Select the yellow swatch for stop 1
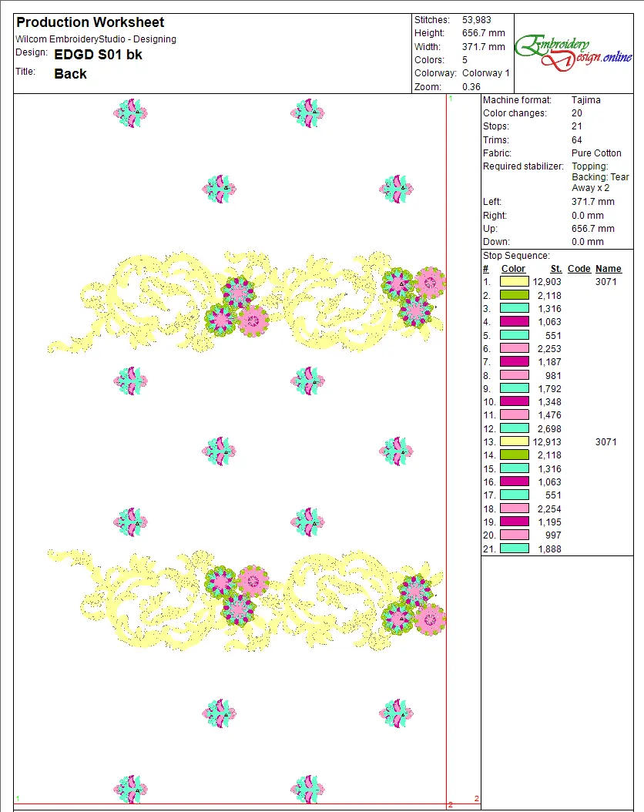This screenshot has height=812, width=644. 514,282
